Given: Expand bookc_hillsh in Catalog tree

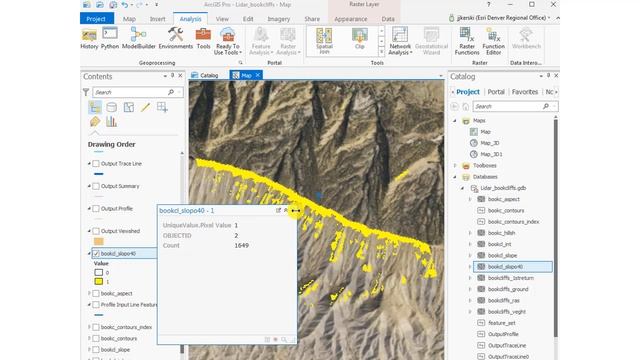Looking at the screenshot, I should click(470, 233).
